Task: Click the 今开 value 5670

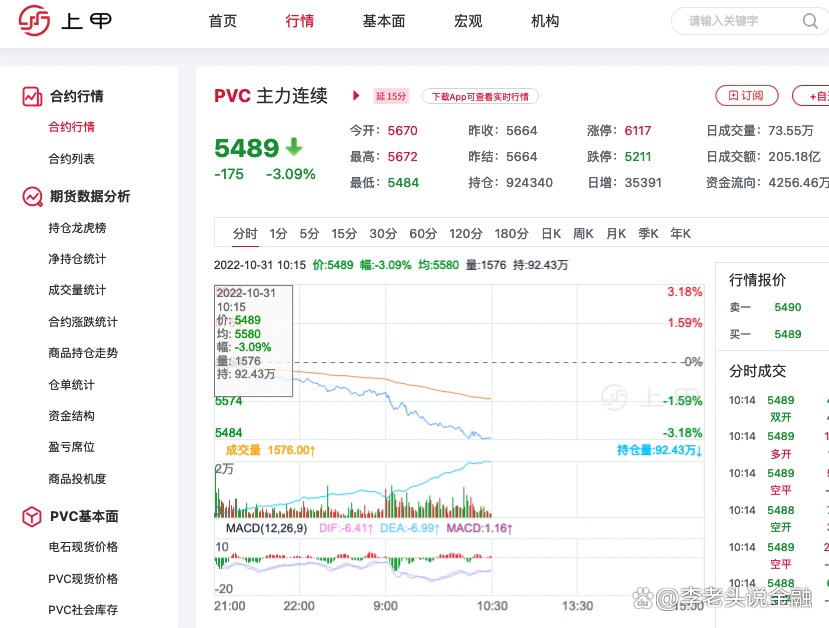Action: point(402,131)
